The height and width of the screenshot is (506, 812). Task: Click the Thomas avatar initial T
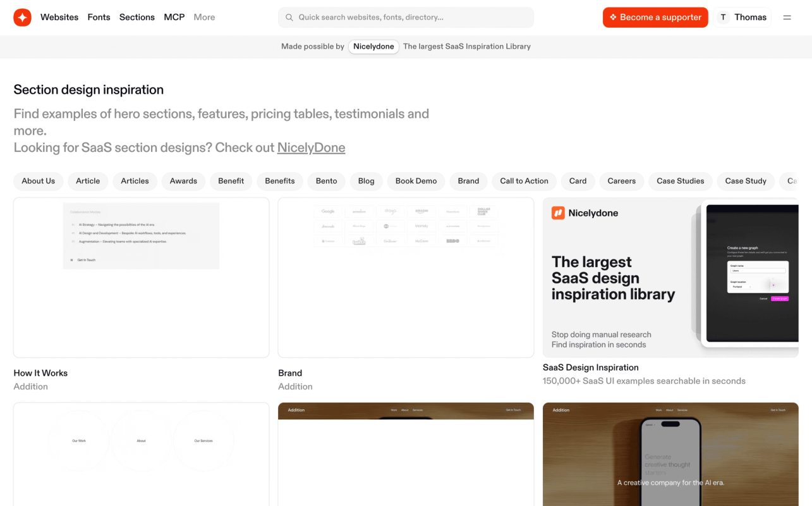pos(724,18)
